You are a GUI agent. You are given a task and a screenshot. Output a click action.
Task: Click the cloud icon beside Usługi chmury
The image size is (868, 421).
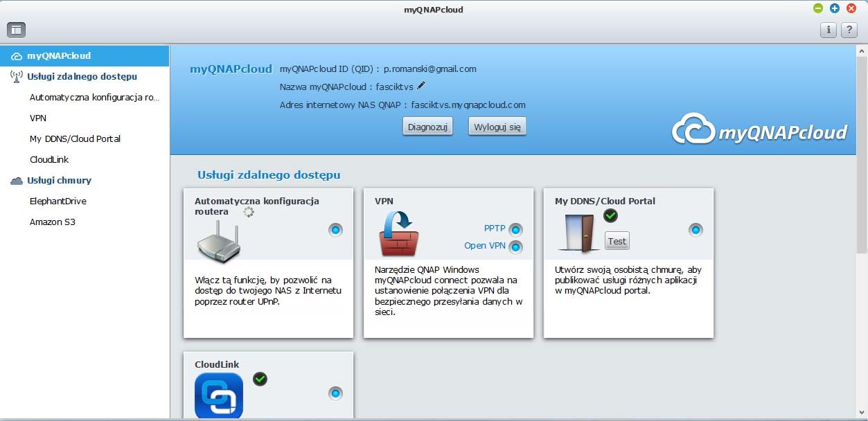tap(17, 181)
